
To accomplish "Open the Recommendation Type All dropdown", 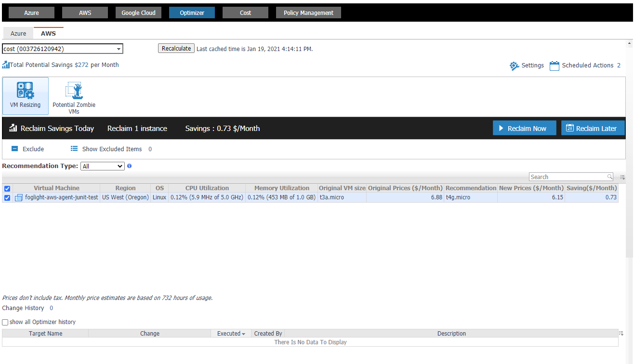I will [x=103, y=166].
